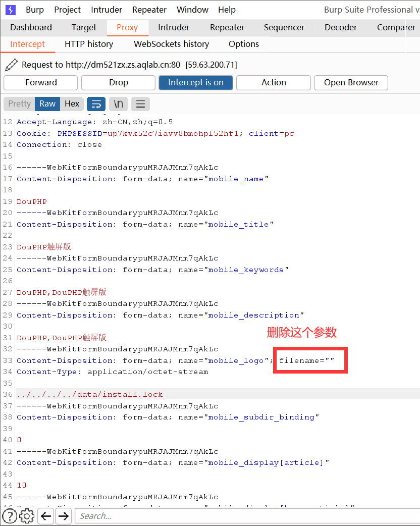The width and height of the screenshot is (420, 526).
Task: Click the DouPHP value on line 19
Action: click(32, 201)
